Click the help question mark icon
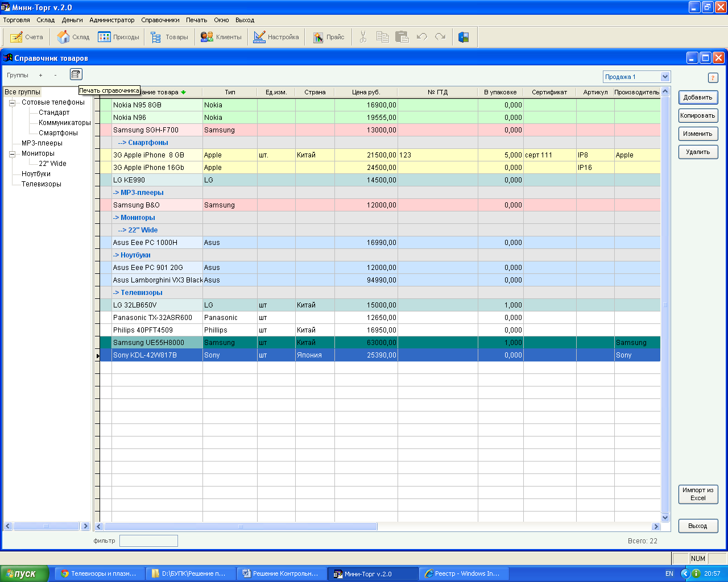 point(713,78)
